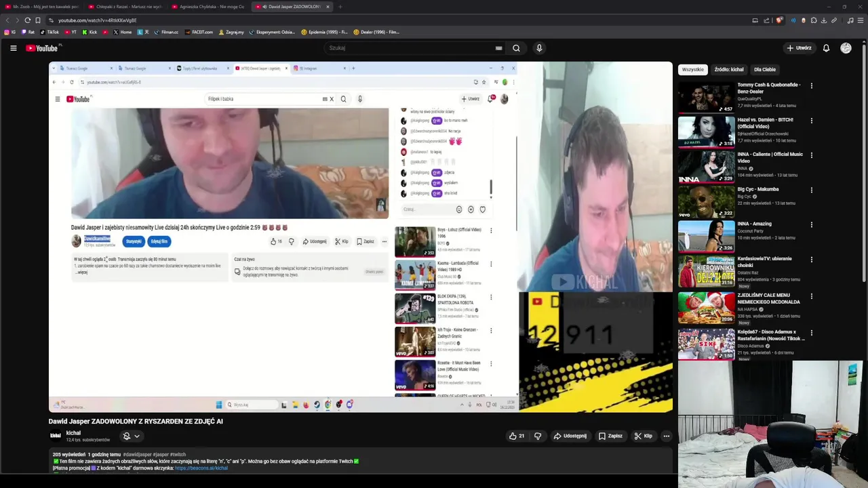Open options menu for KardasiowieTV video

[811, 260]
